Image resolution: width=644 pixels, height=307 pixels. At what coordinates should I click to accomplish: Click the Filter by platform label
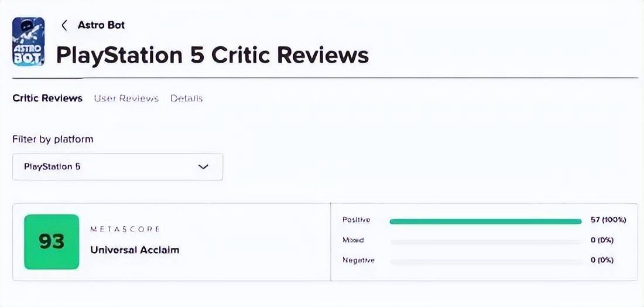pos(53,139)
